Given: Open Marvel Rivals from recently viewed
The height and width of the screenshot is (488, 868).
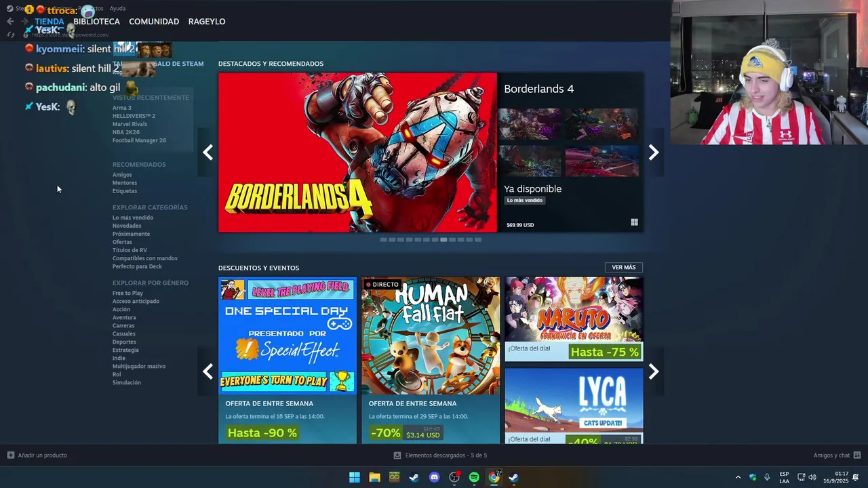Looking at the screenshot, I should click(130, 124).
